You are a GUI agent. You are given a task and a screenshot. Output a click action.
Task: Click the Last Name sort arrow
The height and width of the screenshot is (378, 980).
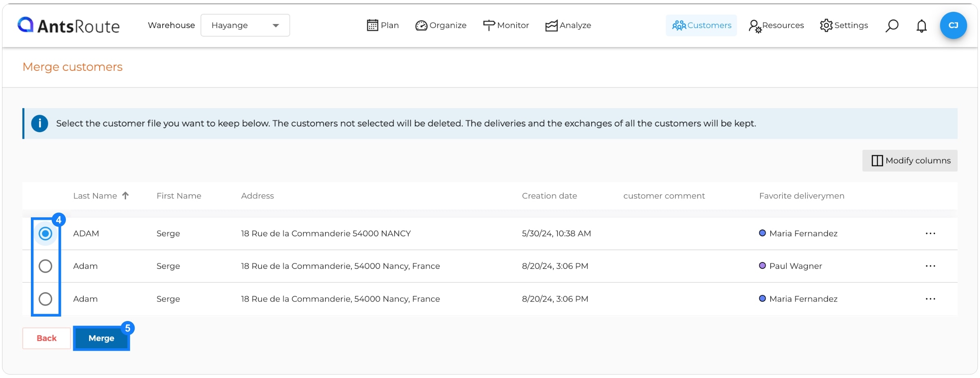pyautogui.click(x=125, y=196)
